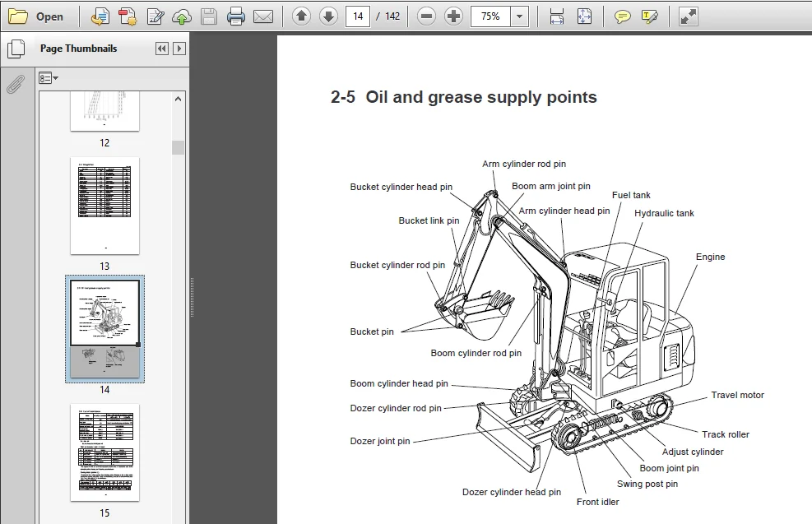812x524 pixels.
Task: Click the Bucket pin label
Action: [x=372, y=332]
